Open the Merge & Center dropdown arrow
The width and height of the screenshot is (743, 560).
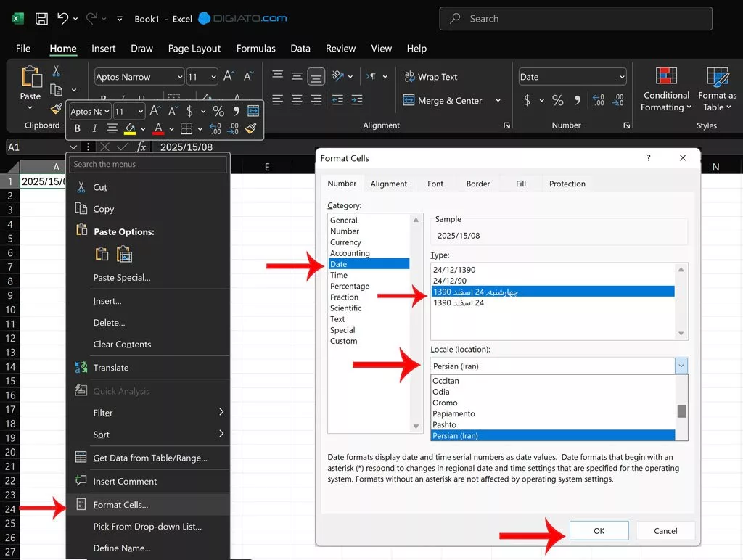point(498,100)
